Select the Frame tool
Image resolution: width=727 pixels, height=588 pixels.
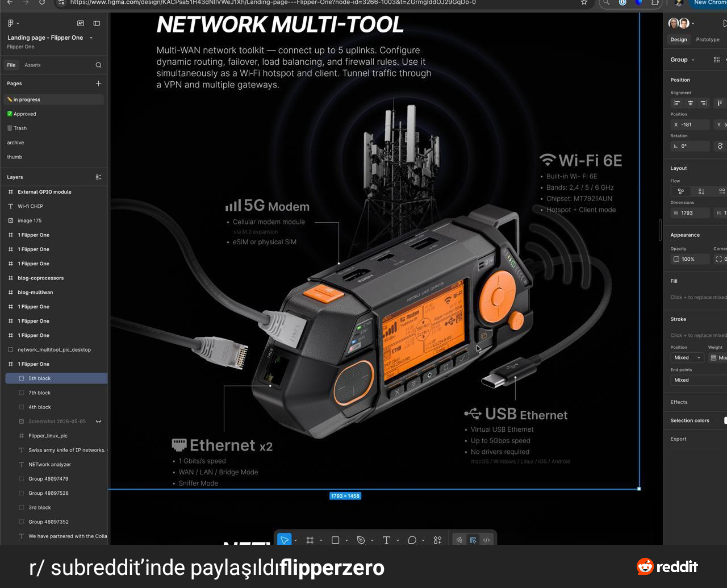(310, 540)
